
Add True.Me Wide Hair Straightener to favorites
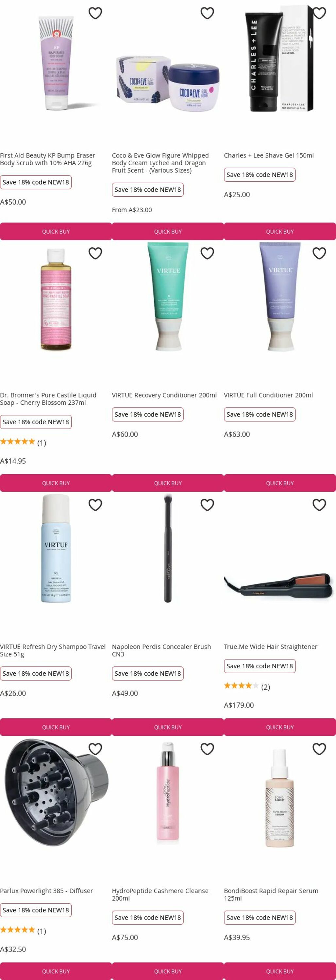pos(319,504)
